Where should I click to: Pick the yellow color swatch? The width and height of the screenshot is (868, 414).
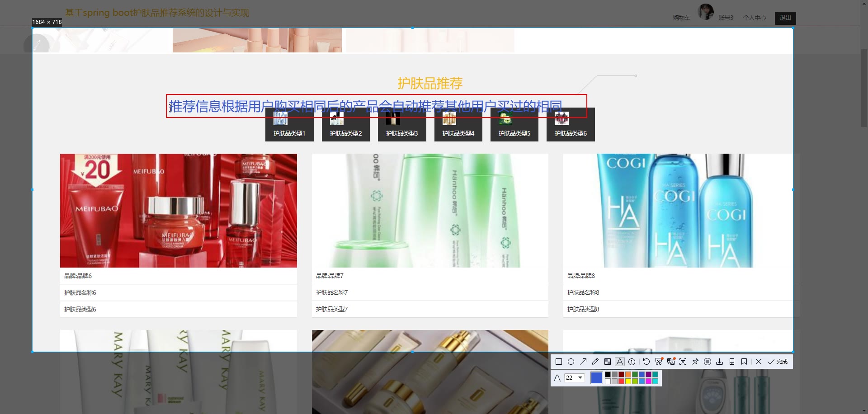pyautogui.click(x=628, y=381)
